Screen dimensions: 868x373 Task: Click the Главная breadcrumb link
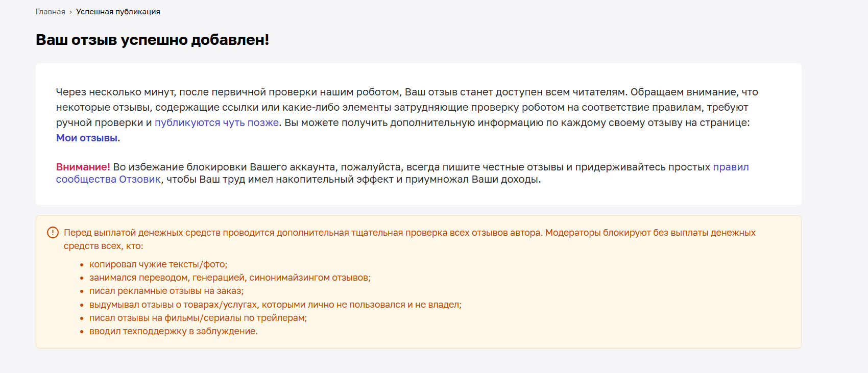tap(50, 12)
